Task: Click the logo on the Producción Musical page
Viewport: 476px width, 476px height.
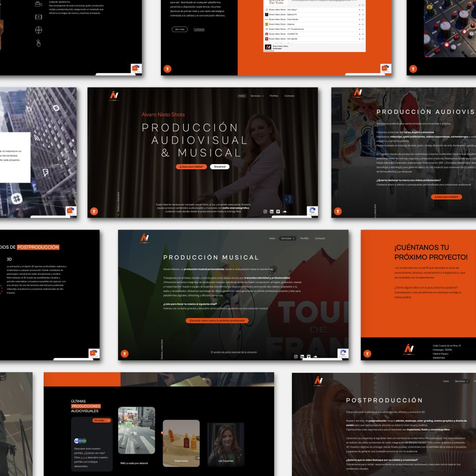Action: tap(145, 238)
